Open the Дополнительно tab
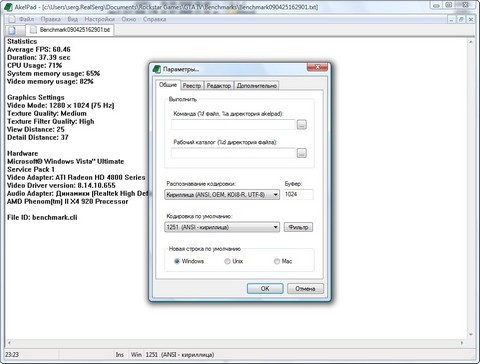The image size is (480, 364). (257, 86)
